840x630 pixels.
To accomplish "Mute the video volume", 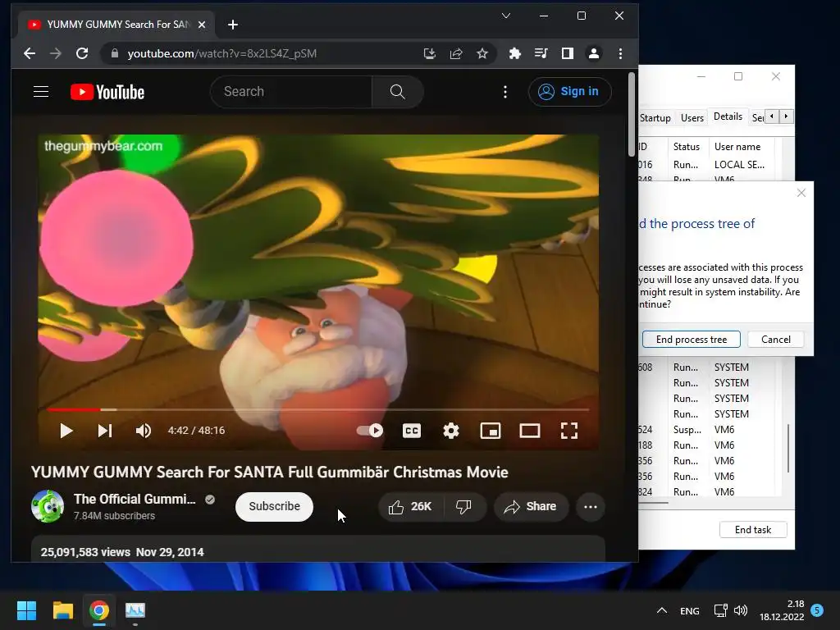I will point(144,431).
